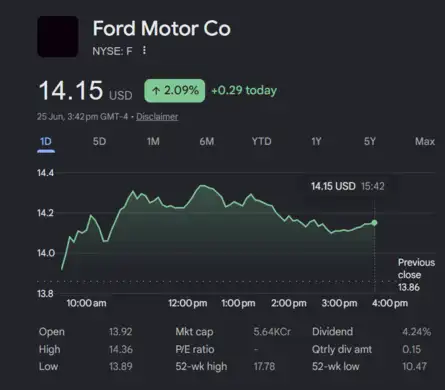View the 1Y chart range
The image size is (445, 390).
click(316, 142)
